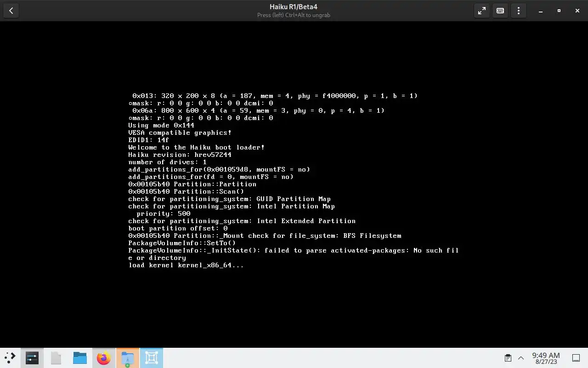Viewport: 588px width, 368px height.
Task: Toggle fullscreen for the Haiku VM display
Action: pos(482,11)
